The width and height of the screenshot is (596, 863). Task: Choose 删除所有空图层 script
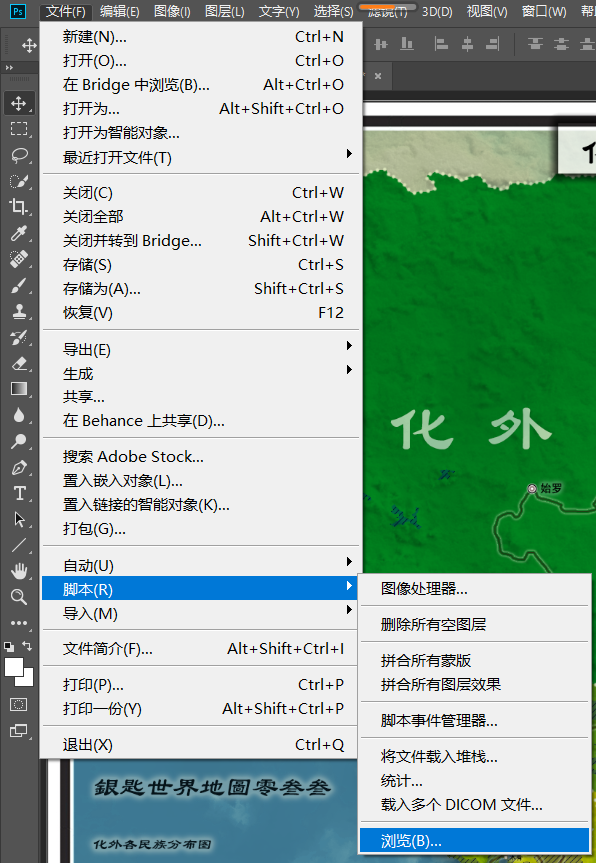[x=475, y=625]
